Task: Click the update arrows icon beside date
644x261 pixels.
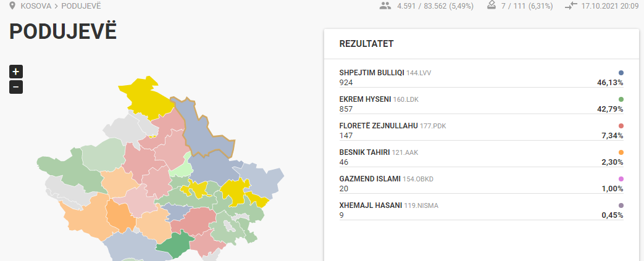Action: pos(571,6)
